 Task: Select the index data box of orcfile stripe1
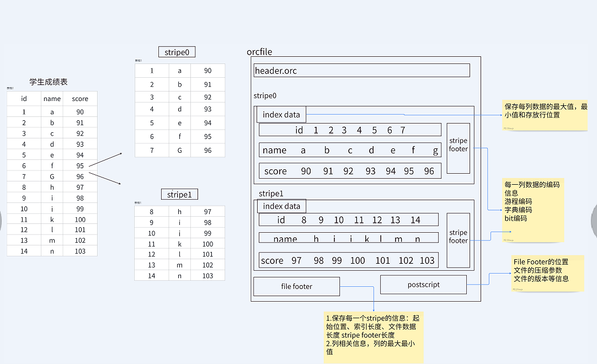(281, 206)
